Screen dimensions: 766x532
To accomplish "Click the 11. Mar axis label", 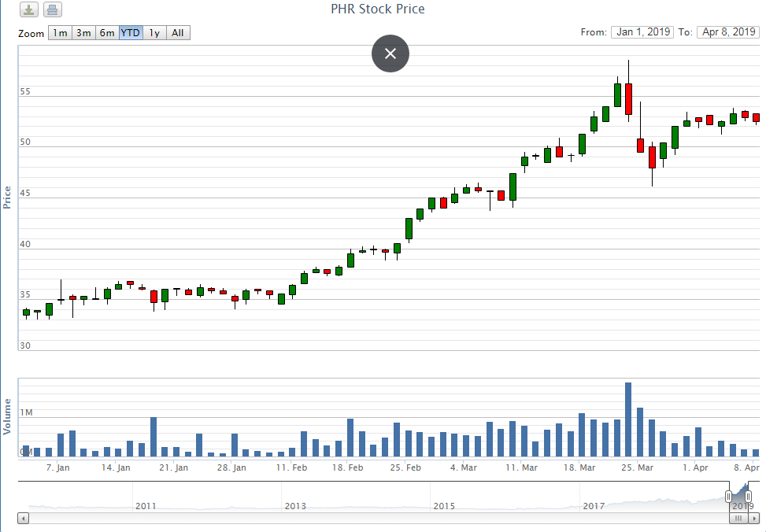I will 521,467.
